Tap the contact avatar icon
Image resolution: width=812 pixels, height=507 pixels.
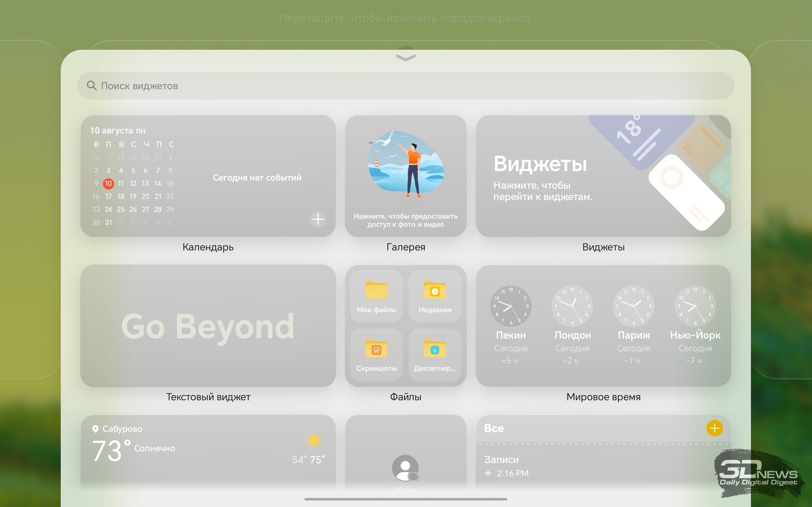[x=405, y=468]
